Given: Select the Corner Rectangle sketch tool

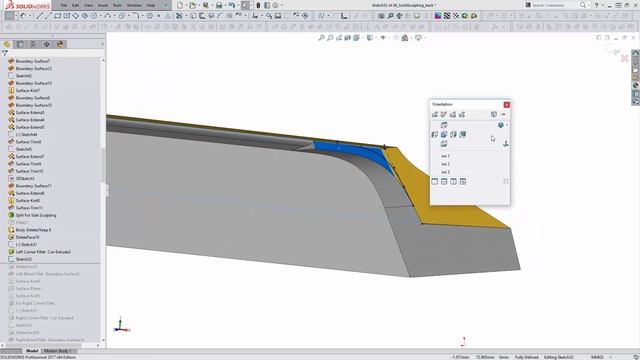Looking at the screenshot, I should 58,16.
